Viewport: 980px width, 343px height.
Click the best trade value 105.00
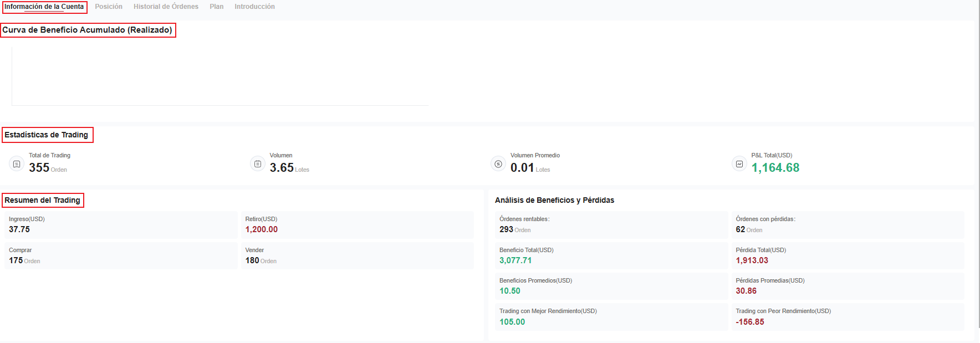512,322
